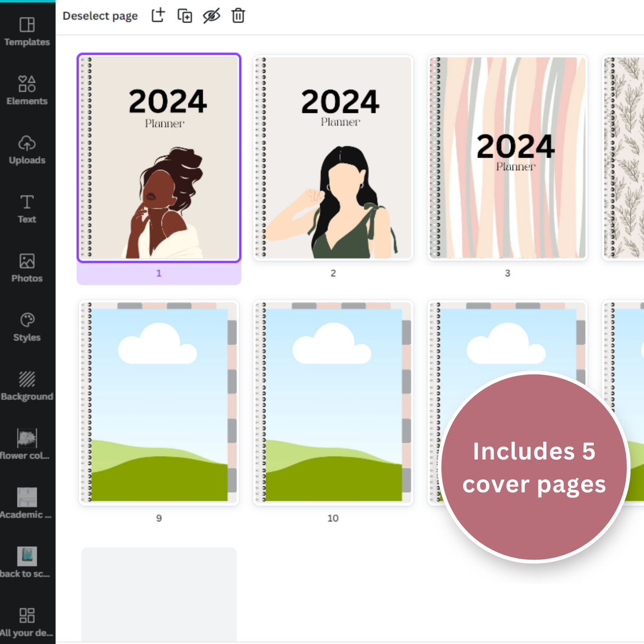
Task: Duplicate the selected page
Action: (x=185, y=16)
